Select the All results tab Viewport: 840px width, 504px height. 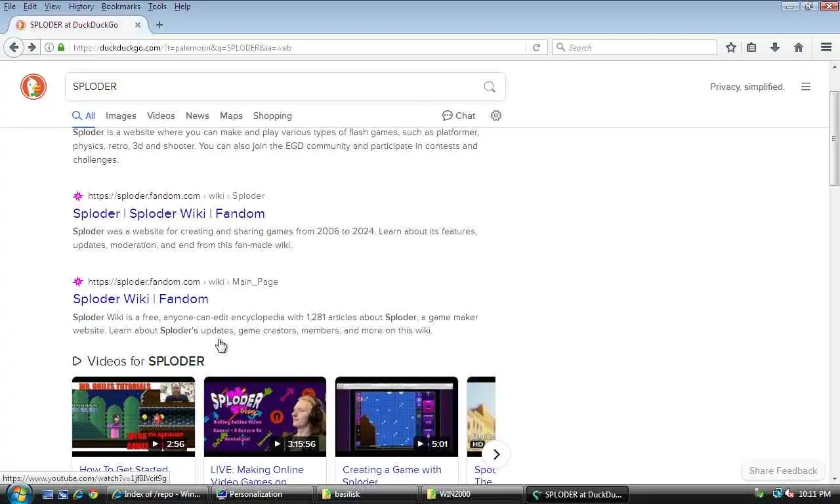[84, 115]
